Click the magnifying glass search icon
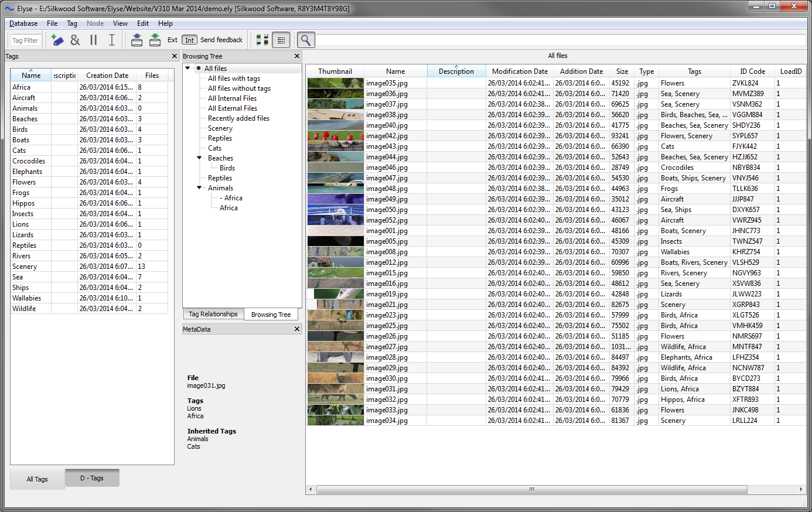The height and width of the screenshot is (512, 812). [305, 40]
